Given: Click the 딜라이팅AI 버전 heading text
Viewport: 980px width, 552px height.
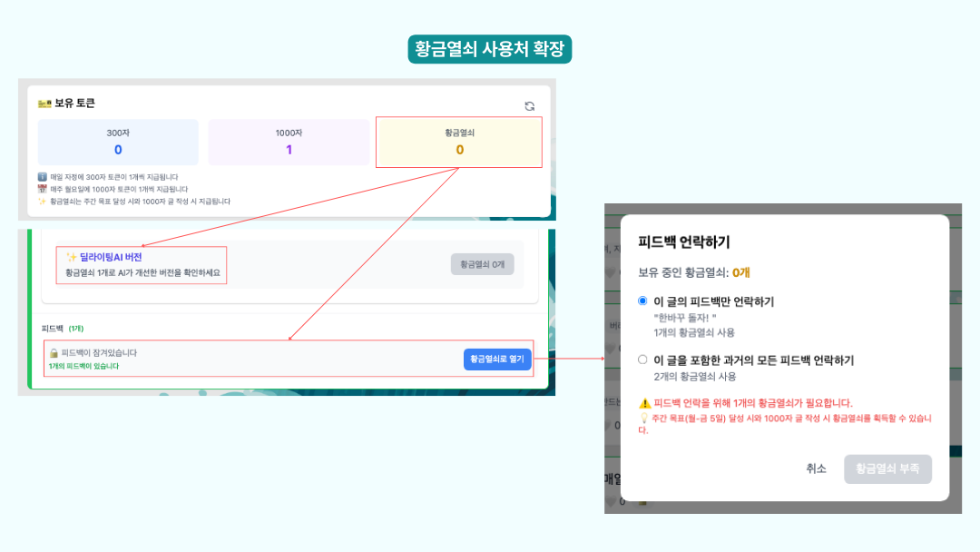Looking at the screenshot, I should coord(111,258).
